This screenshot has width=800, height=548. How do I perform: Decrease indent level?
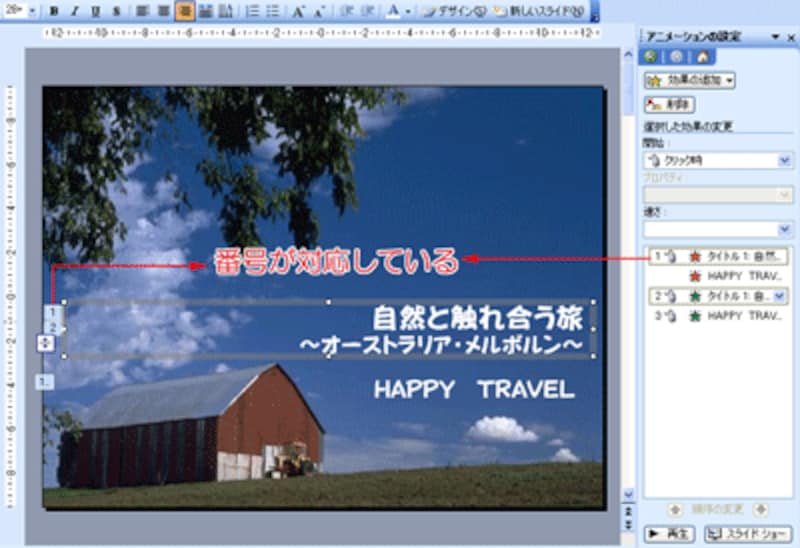click(x=347, y=11)
